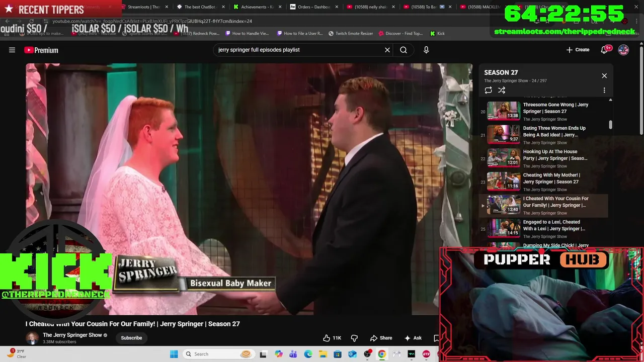Play 'Engaged to a Lexi, Cheated' video
The width and height of the screenshot is (644, 362).
(543, 229)
